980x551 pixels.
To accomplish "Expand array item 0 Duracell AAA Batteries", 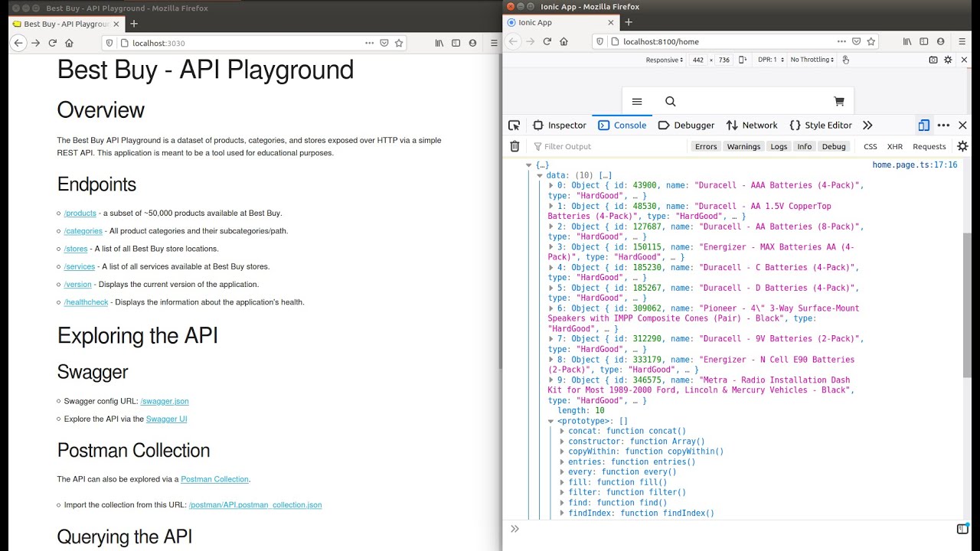I will pos(551,185).
